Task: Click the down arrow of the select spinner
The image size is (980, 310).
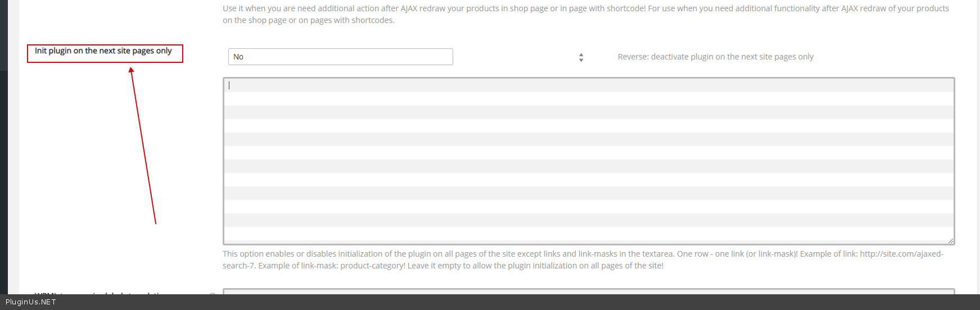Action: (x=581, y=60)
